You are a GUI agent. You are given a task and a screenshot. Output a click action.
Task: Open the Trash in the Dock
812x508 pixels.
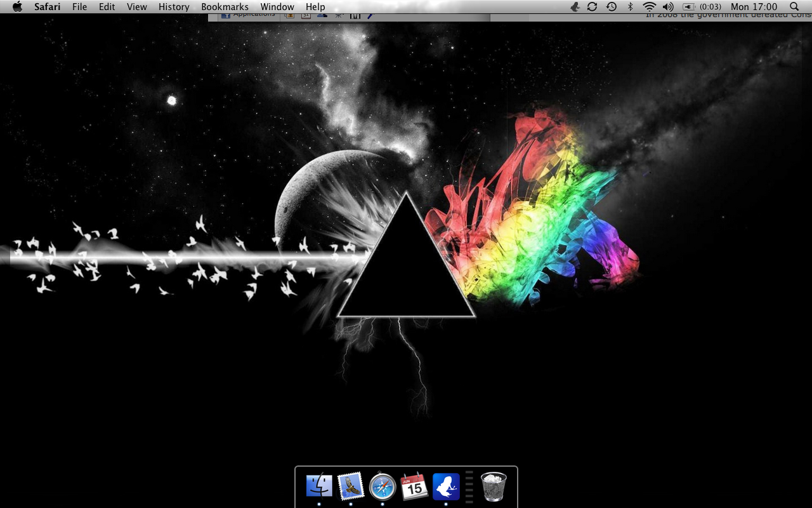point(494,486)
